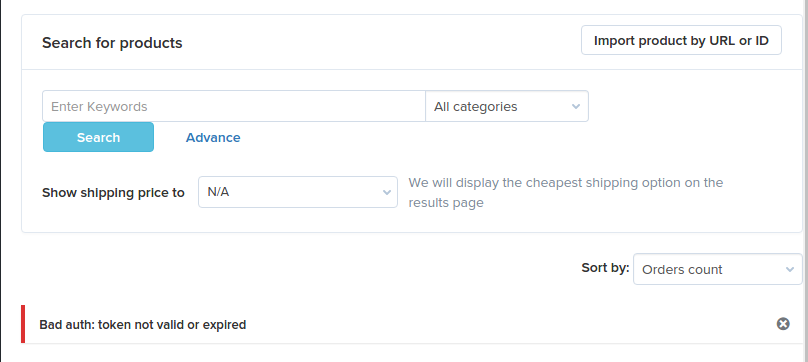This screenshot has height=362, width=808.
Task: Open the shipping destination N/A dropdown
Action: pos(298,192)
